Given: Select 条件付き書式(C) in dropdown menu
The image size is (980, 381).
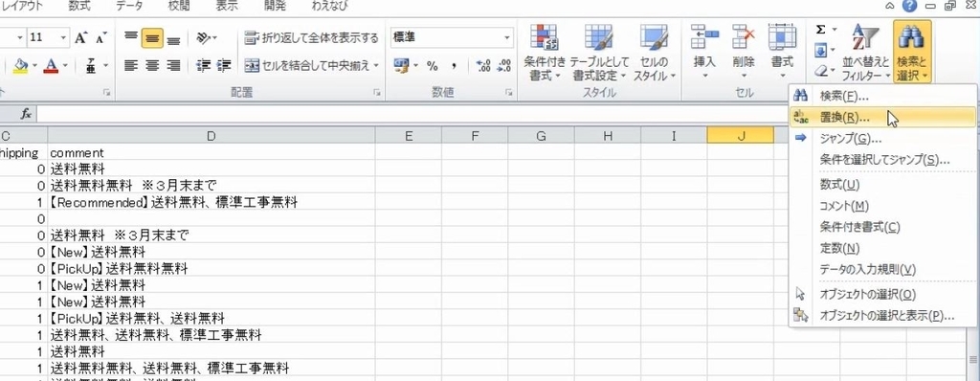Looking at the screenshot, I should click(882, 227).
